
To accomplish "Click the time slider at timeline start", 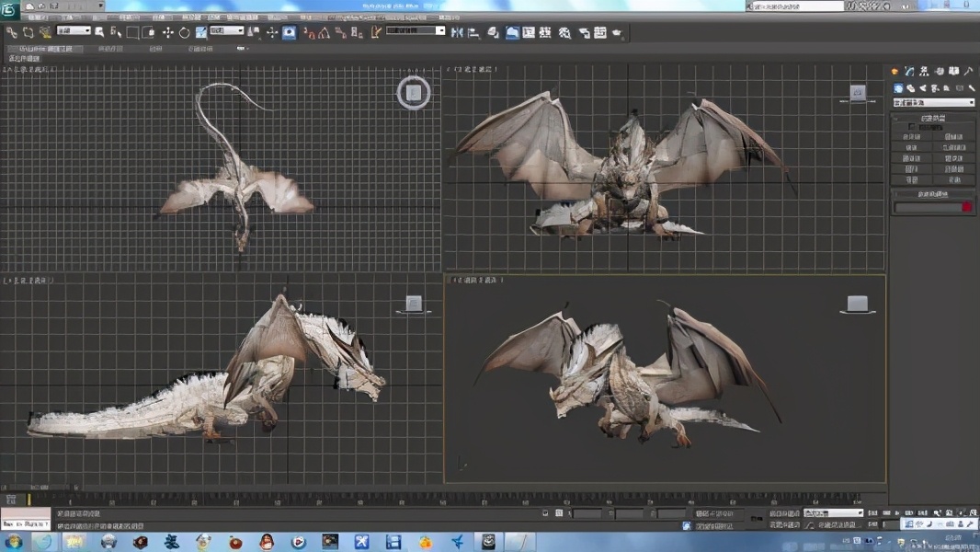I will (x=28, y=499).
